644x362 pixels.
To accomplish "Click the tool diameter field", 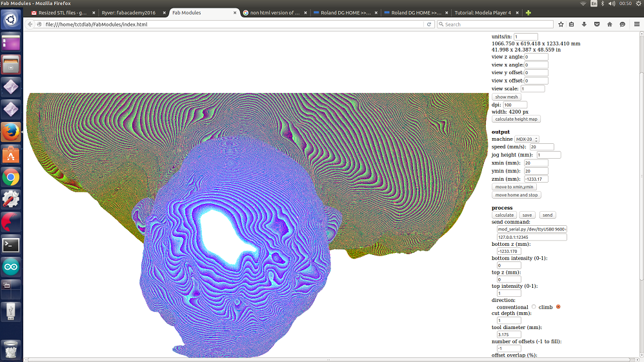I will [509, 335].
